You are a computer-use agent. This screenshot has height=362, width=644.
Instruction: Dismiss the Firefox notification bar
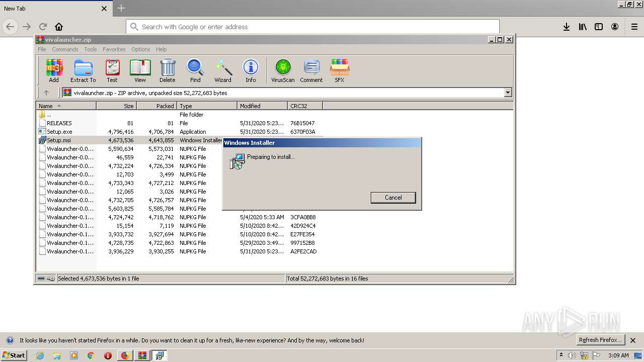(x=633, y=340)
